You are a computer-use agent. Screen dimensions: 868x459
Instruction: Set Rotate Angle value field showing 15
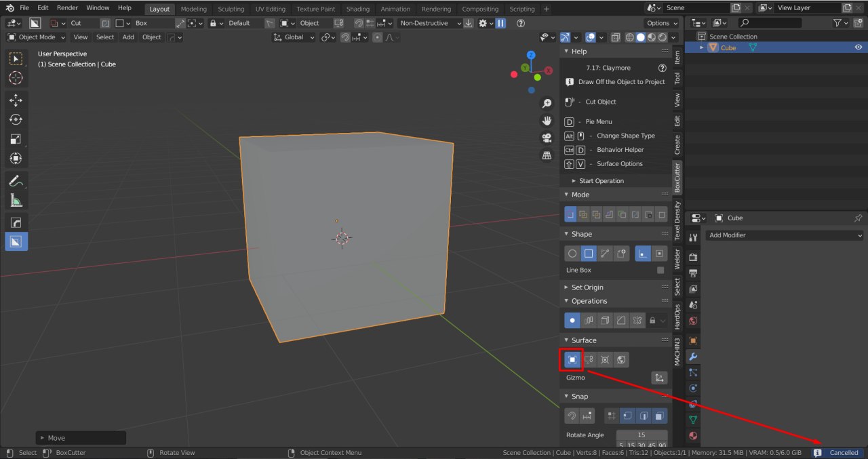[642, 435]
